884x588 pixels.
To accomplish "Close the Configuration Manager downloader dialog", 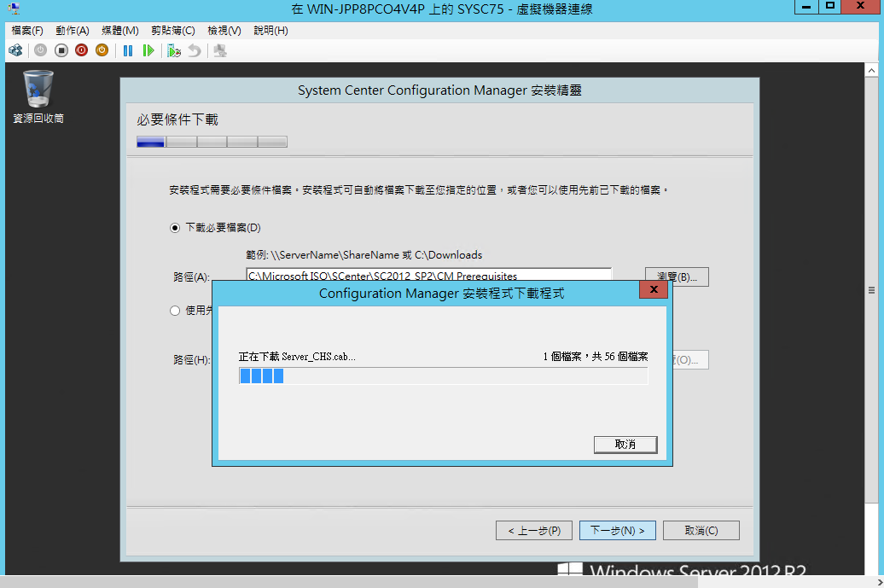I will click(654, 289).
